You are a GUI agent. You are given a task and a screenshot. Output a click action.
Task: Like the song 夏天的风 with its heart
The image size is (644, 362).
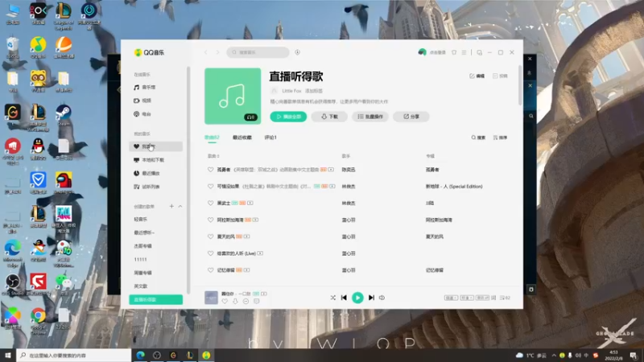click(x=210, y=237)
